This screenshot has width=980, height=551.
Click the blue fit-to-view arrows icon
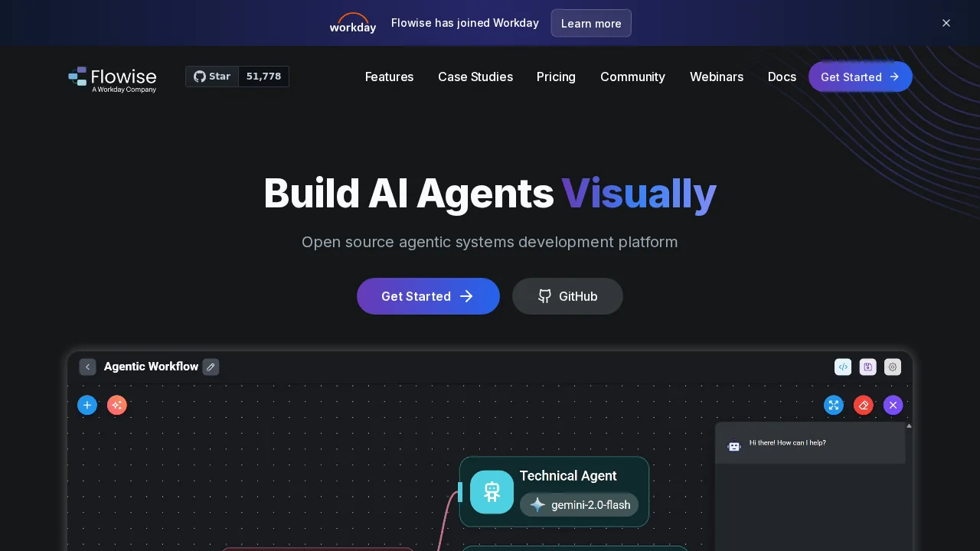click(x=834, y=405)
